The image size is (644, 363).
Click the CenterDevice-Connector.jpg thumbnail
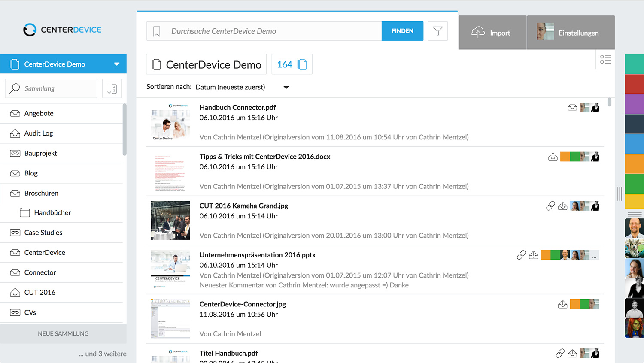point(170,319)
